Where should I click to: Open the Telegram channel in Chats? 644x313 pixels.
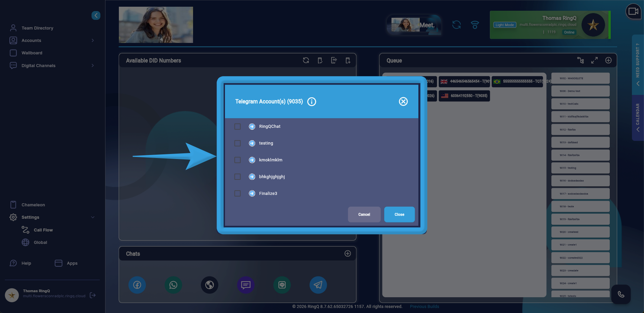(318, 285)
